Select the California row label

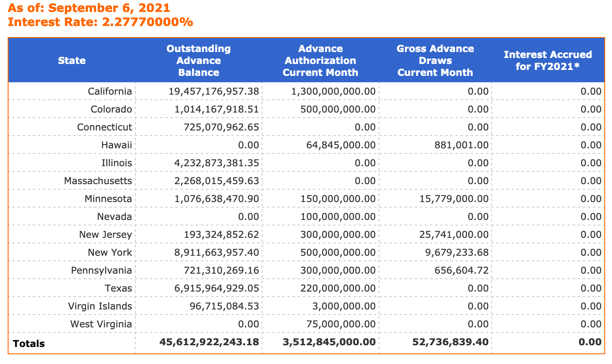(x=110, y=91)
